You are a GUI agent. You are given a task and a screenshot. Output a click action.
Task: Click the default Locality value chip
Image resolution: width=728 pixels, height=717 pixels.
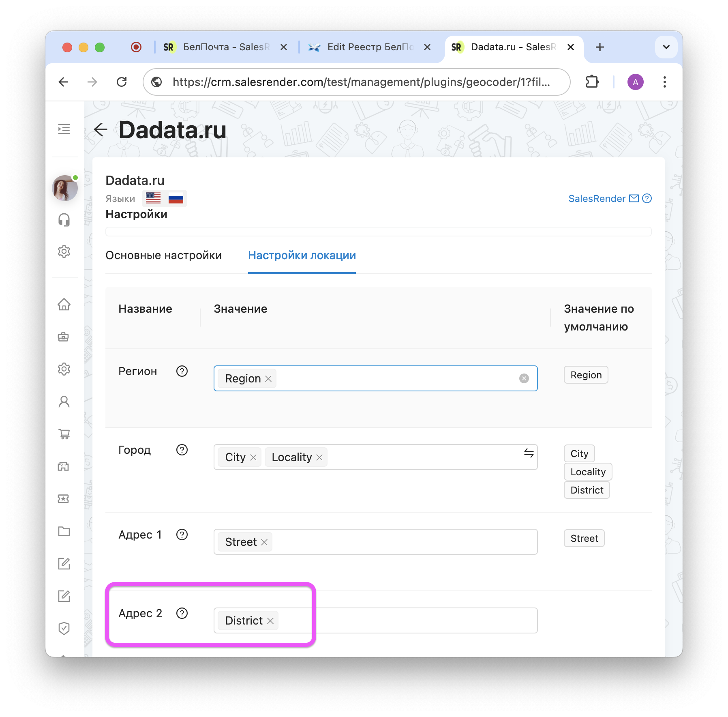point(588,472)
